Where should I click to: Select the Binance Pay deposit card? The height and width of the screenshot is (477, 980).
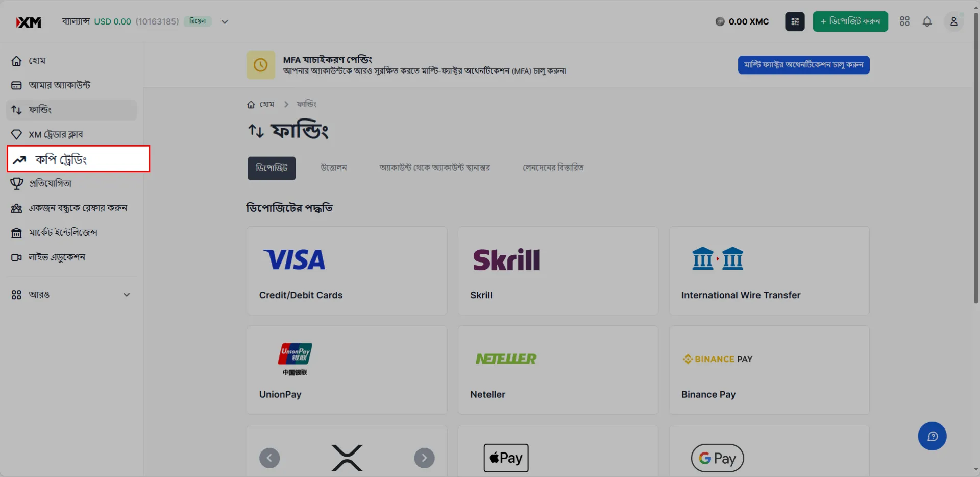769,370
